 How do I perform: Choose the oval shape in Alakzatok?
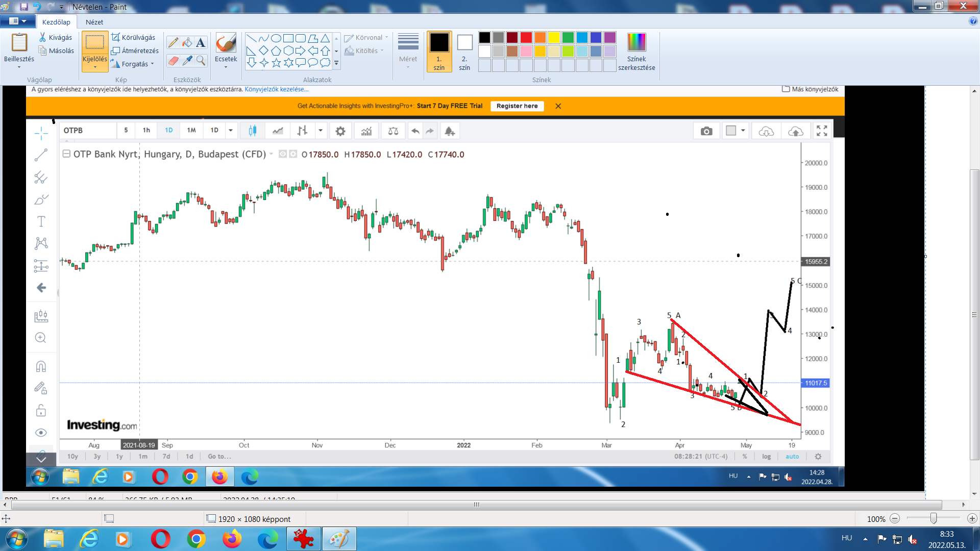coord(276,38)
